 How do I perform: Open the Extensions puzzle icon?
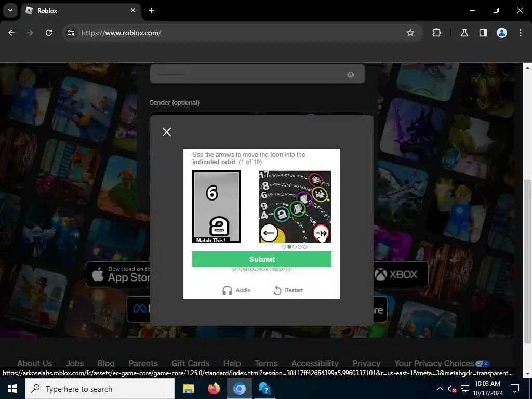tap(436, 33)
